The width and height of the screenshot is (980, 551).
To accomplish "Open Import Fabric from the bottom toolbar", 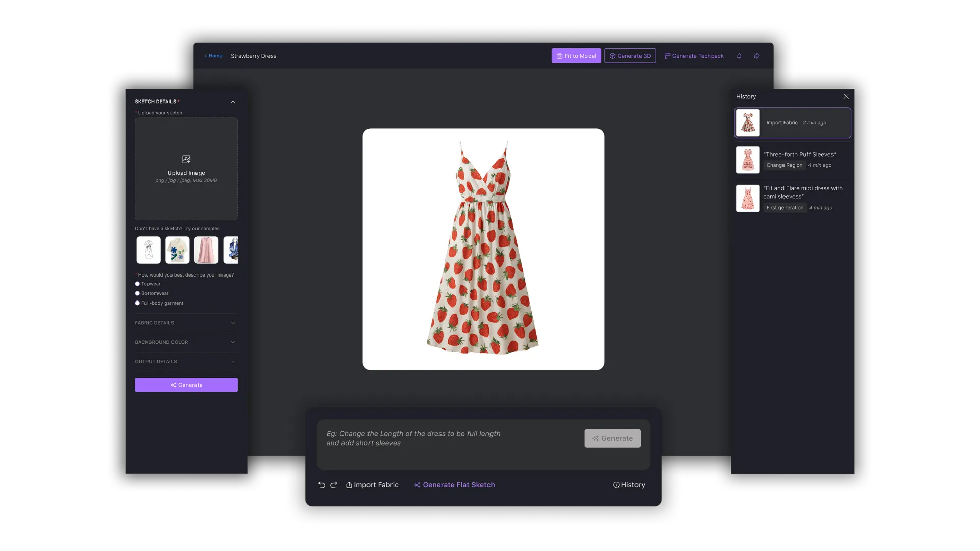I will (372, 485).
